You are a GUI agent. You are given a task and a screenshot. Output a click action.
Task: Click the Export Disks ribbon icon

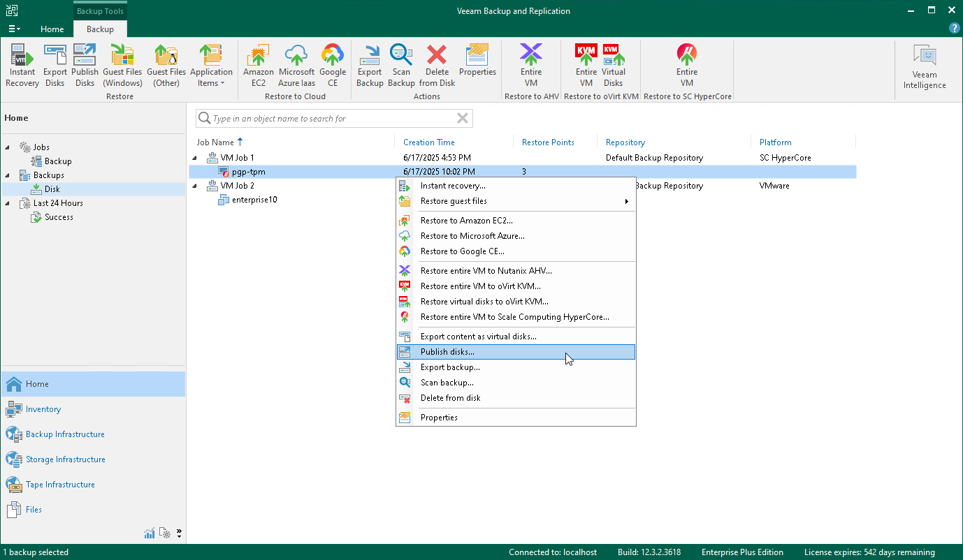click(x=55, y=66)
